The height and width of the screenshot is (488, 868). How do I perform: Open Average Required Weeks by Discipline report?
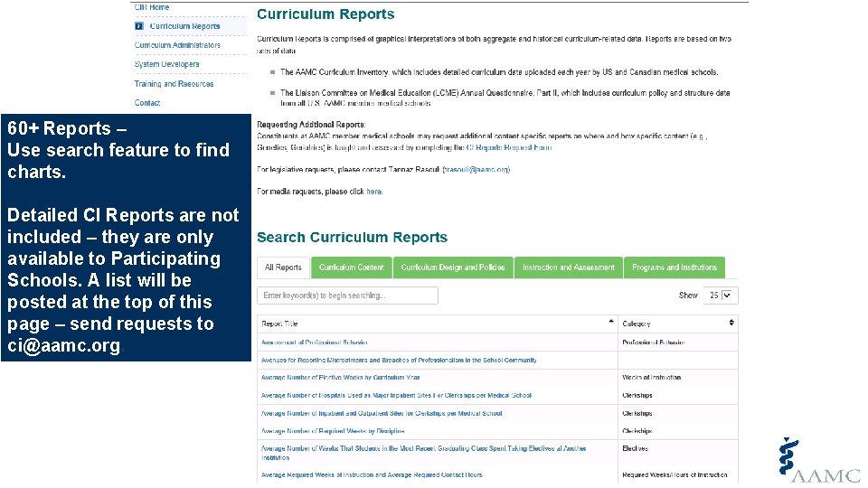333,431
